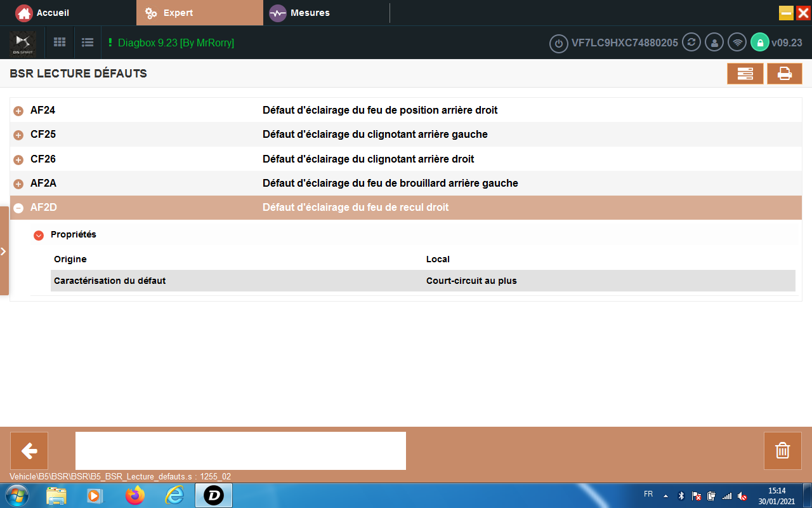The height and width of the screenshot is (508, 812).
Task: Click "Défaut d'éclairage du feu de position arrière droit"
Action: pos(380,110)
